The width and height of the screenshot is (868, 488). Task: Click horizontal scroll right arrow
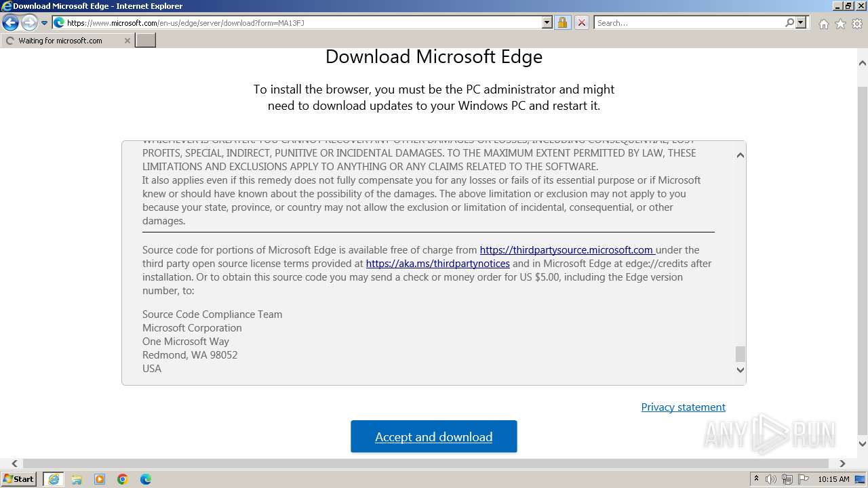[x=842, y=464]
